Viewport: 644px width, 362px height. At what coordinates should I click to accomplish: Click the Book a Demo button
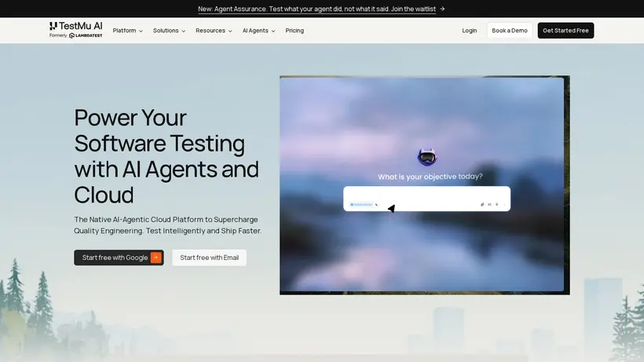[509, 31]
